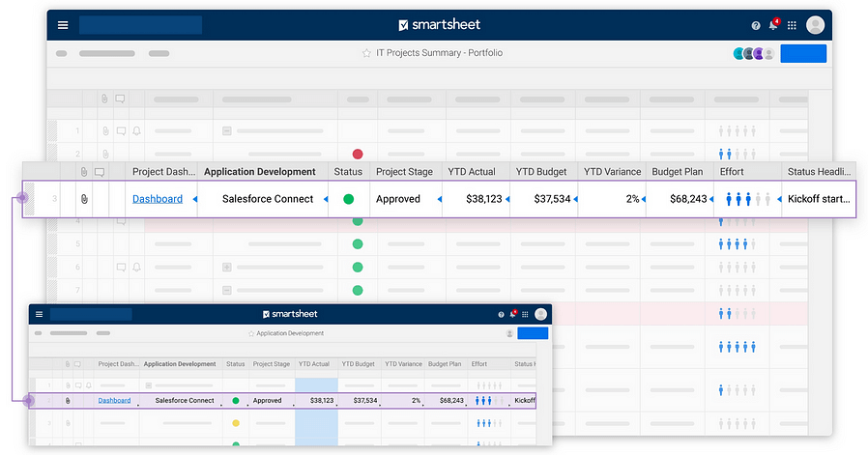Viewport: 868px width, 455px height.
Task: Click help icon in Application Development window
Action: tap(501, 314)
